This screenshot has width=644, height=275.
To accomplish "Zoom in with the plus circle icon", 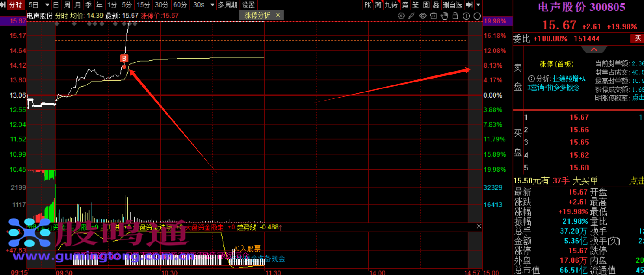I will 466,16.
